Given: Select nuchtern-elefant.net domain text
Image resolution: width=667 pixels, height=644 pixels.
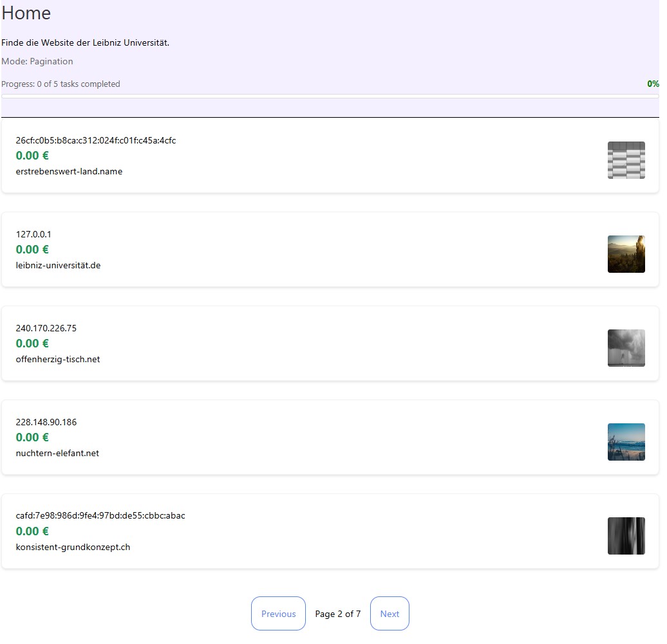Looking at the screenshot, I should 57,453.
